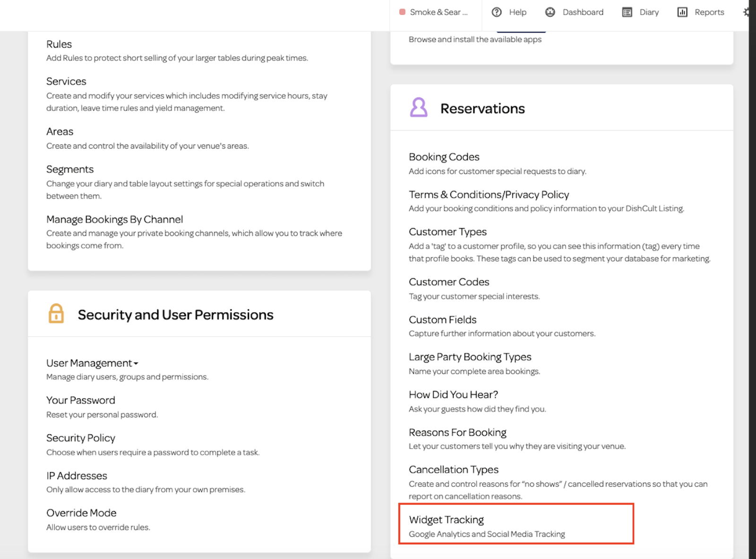Click 'Tag your customer special interests.' text
Screen dimensions: 756x559
click(x=474, y=296)
